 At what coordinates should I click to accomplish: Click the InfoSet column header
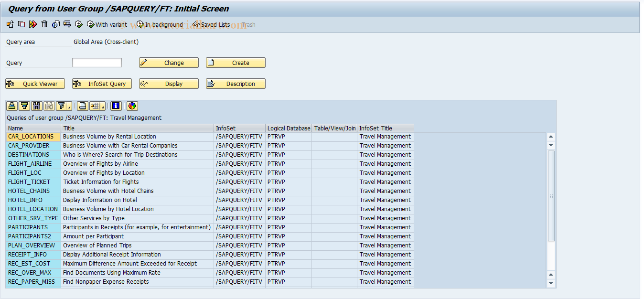(x=240, y=128)
